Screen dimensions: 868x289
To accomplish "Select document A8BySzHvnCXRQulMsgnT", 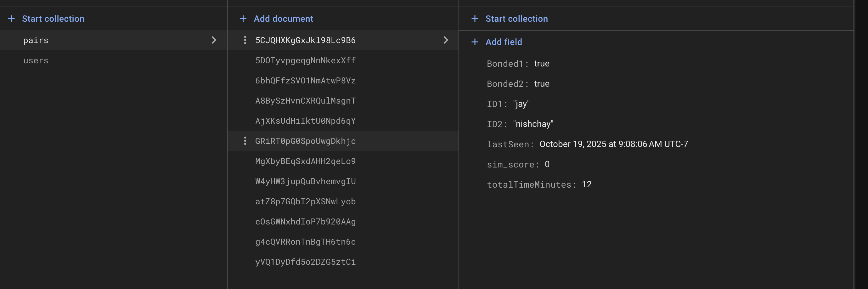I will pos(305,101).
